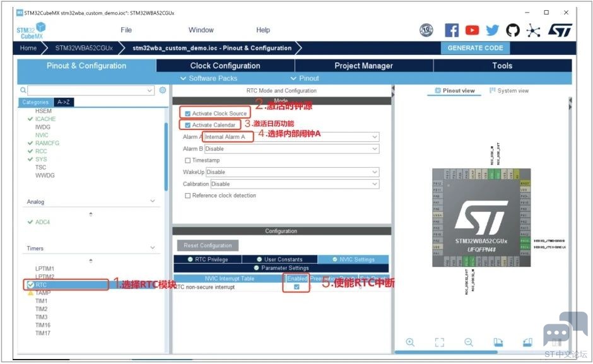Open the Help menu
Viewport: 593px width, 364px height.
(x=263, y=30)
